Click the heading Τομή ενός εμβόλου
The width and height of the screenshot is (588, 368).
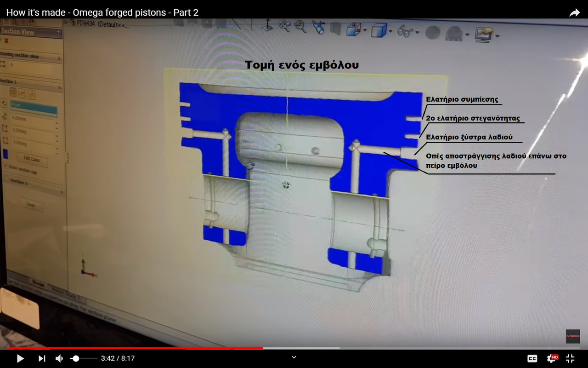pos(302,65)
